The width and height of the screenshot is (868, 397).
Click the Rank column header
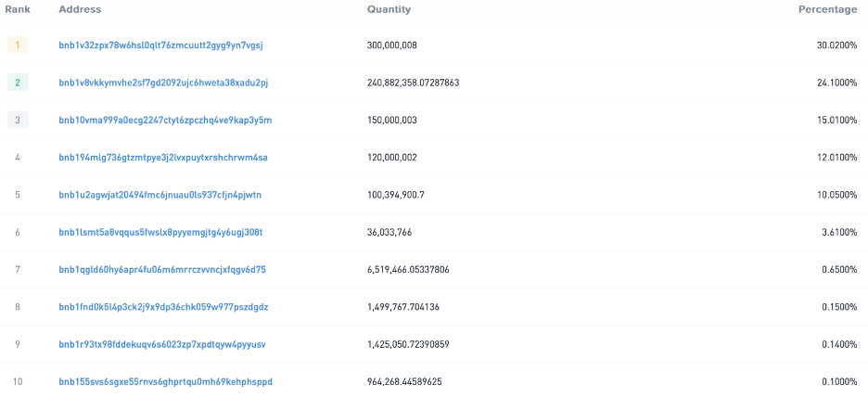tap(18, 9)
